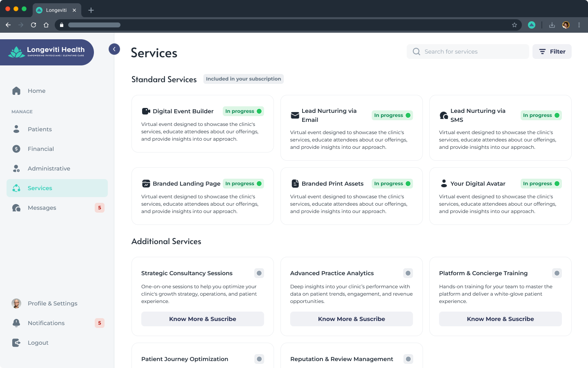The width and height of the screenshot is (588, 368).
Task: Toggle the Reputation & Review Management status dot
Action: coord(408,359)
